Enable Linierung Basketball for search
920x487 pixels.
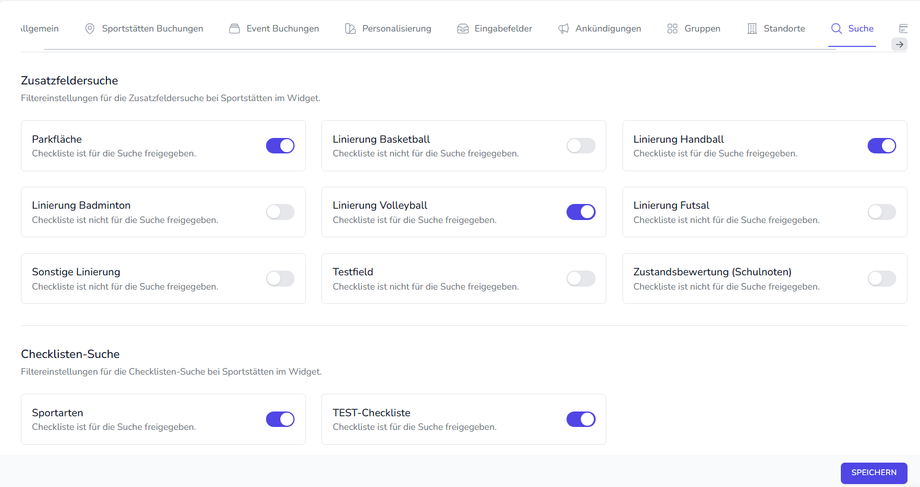(581, 146)
